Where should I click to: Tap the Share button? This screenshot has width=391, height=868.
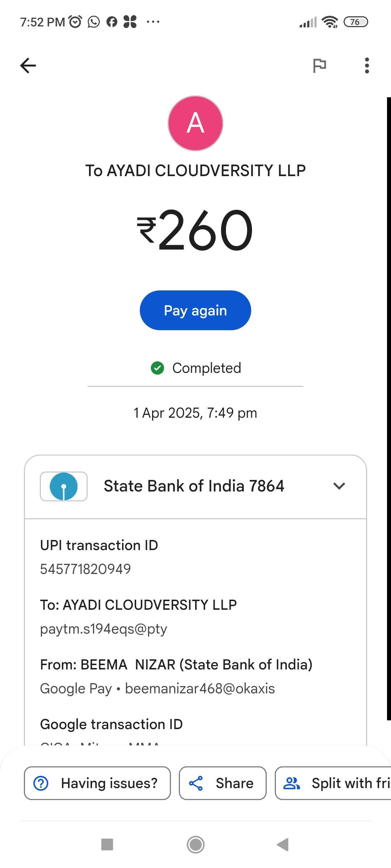222,783
